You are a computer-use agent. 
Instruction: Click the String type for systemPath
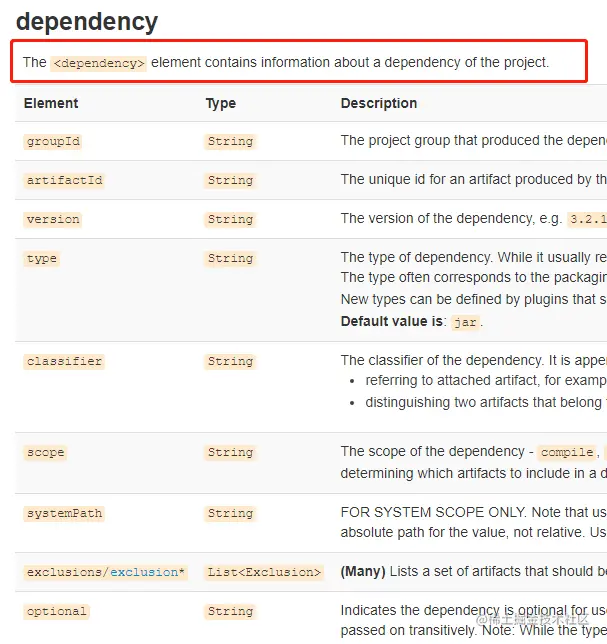tap(230, 513)
